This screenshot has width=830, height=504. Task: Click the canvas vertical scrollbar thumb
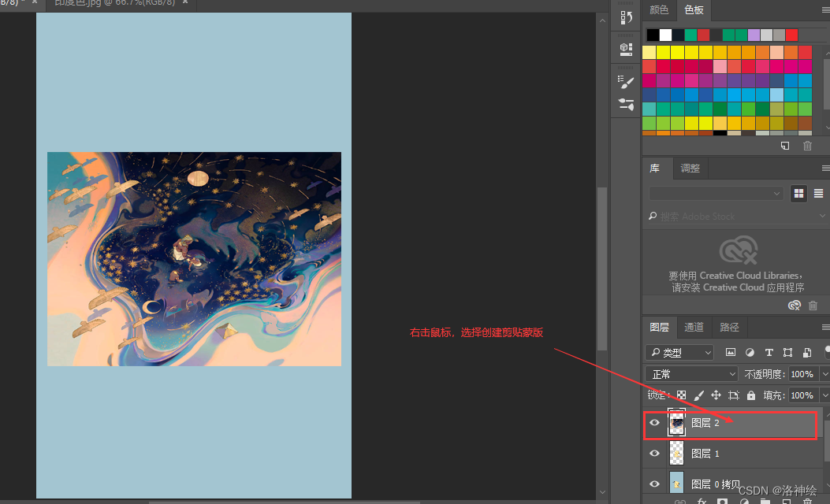click(x=602, y=269)
